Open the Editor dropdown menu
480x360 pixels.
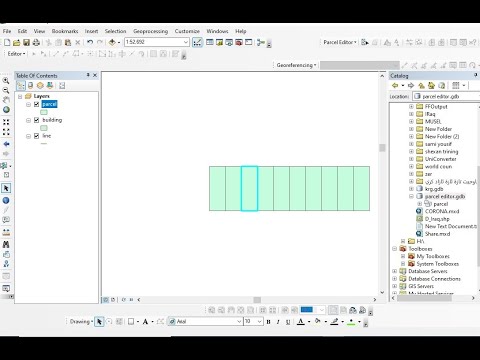(16, 54)
